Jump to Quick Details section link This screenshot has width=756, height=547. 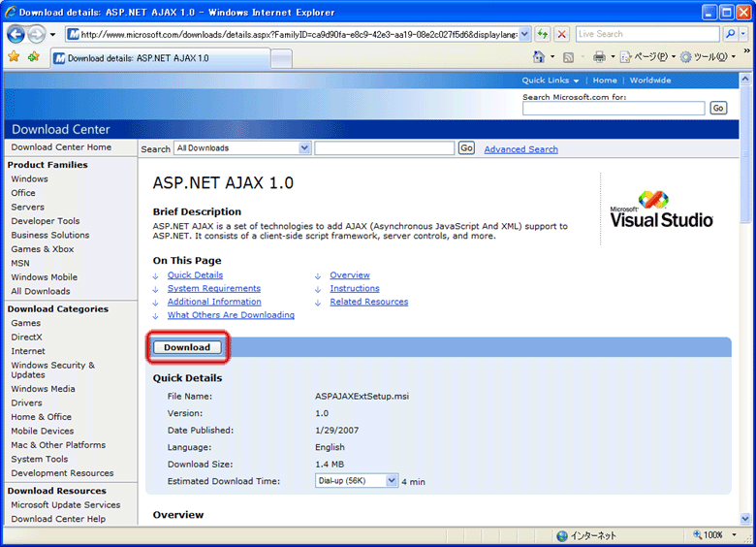195,274
